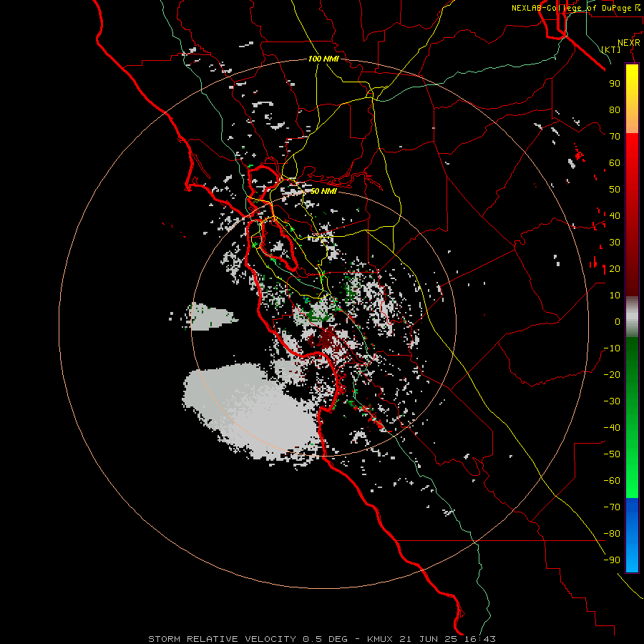Click the -30 value on velocity scale
This screenshot has width=644, height=644.
coord(612,401)
